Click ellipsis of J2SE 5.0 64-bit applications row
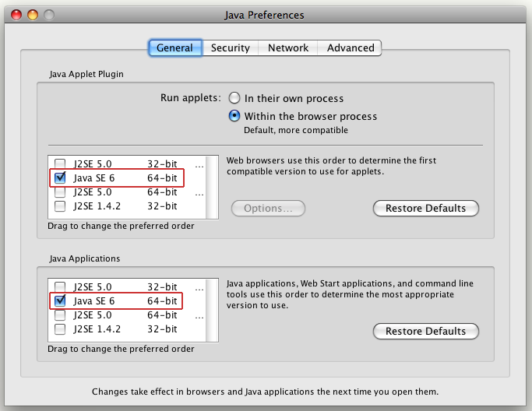532x411 pixels. [199, 318]
